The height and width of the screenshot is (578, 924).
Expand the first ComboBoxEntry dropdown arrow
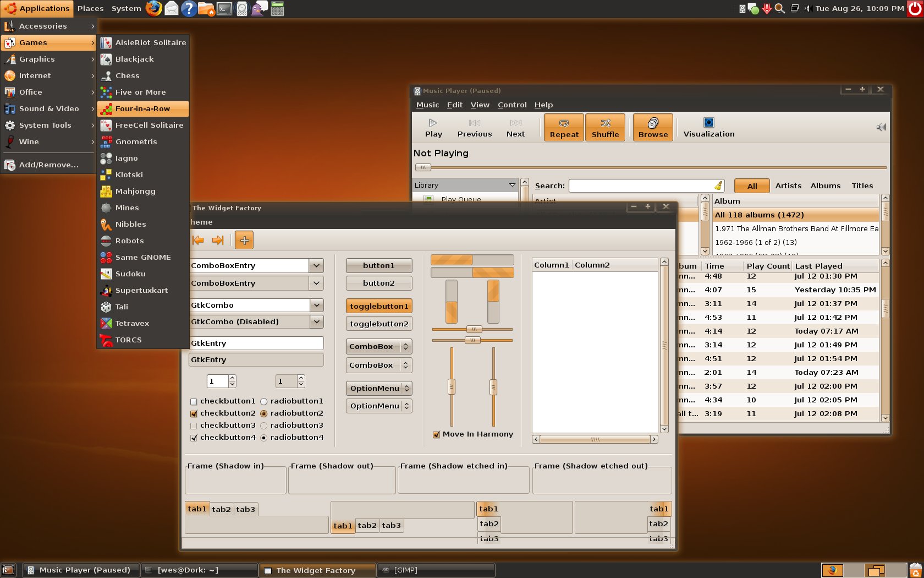click(x=316, y=265)
